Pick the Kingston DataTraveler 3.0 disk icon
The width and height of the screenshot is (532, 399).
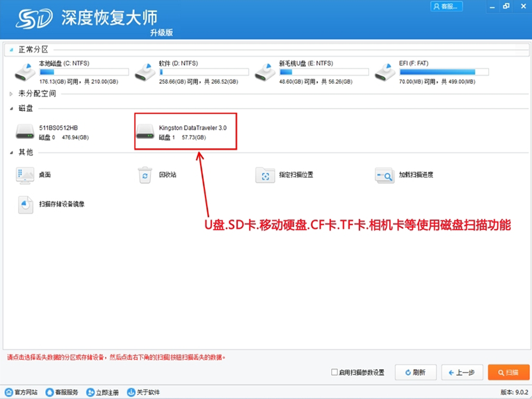point(146,132)
